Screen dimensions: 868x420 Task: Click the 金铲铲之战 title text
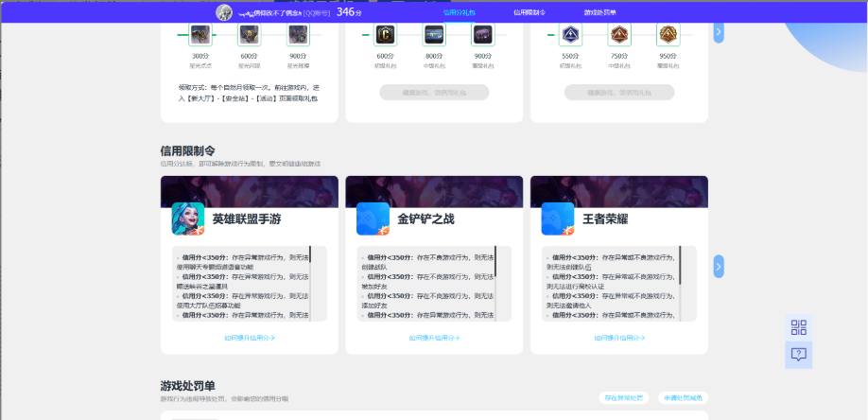(x=425, y=219)
